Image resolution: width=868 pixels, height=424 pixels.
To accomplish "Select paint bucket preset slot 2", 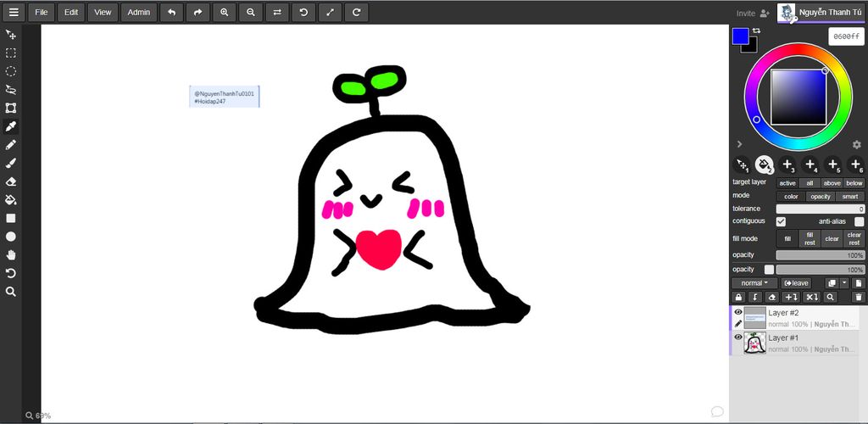I will pos(765,165).
